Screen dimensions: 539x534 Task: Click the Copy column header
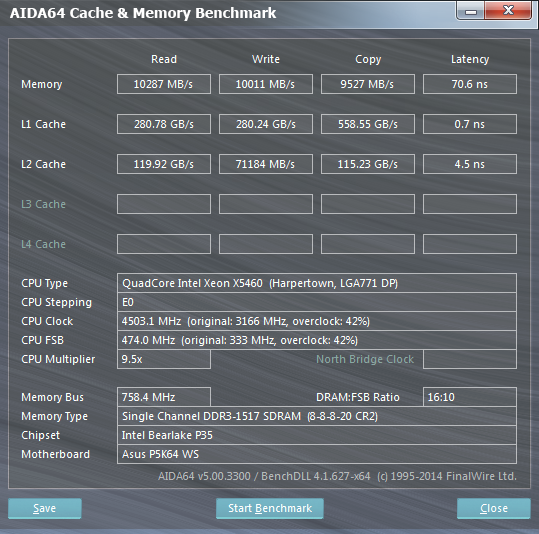coord(368,59)
